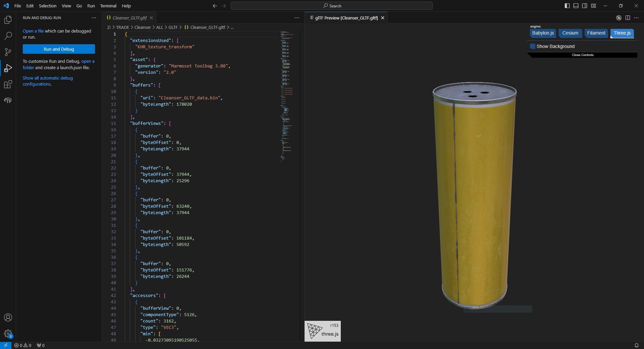Viewport: 644px width, 349px height.
Task: Toggle secondary side bar layout icon
Action: coord(585,6)
